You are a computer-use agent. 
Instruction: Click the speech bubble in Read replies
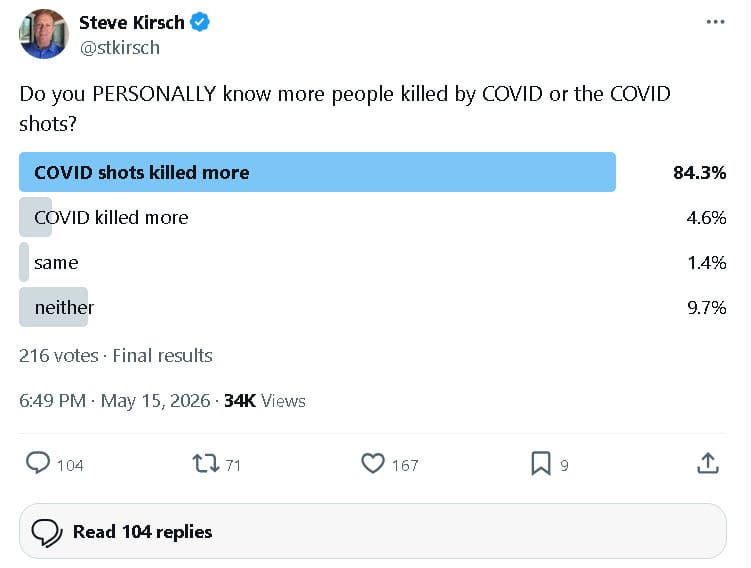click(46, 533)
